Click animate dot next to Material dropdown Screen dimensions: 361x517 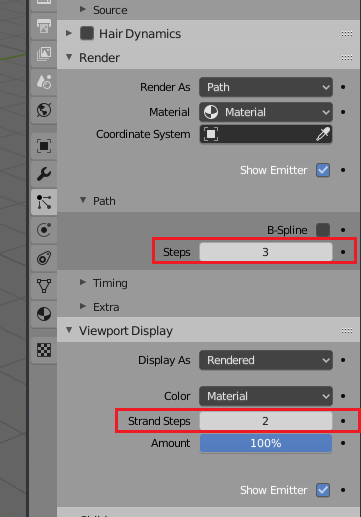(x=343, y=112)
